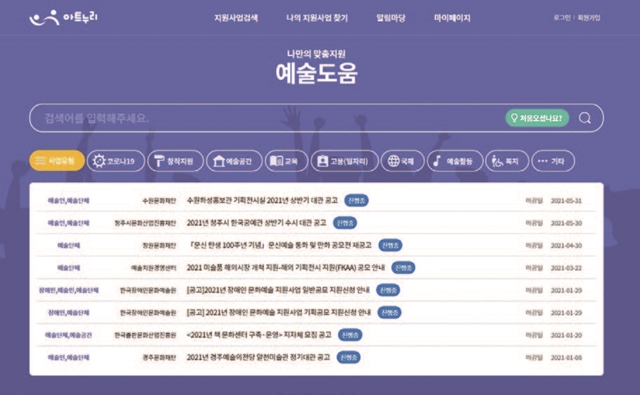Click the 한국출판문화산업진흥원 organization text
640x395 pixels.
click(145, 335)
